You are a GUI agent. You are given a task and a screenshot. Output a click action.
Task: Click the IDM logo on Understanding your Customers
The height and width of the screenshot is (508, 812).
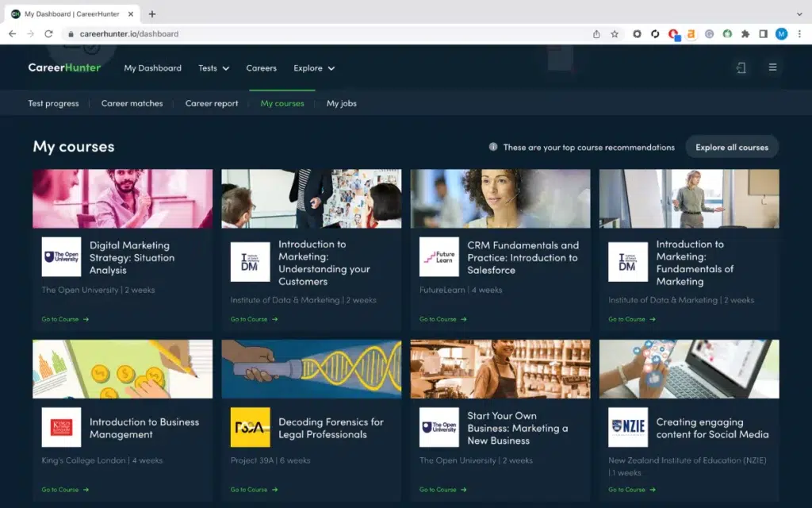click(x=250, y=262)
